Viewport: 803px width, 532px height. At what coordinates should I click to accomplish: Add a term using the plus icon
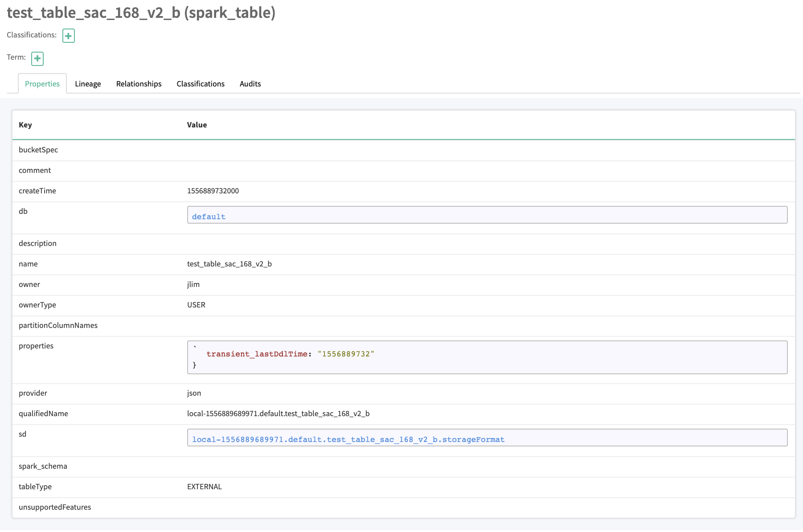tap(37, 58)
